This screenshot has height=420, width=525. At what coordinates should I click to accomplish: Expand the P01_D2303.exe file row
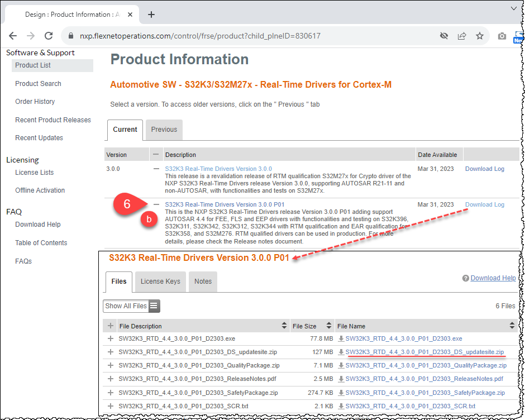pos(110,338)
